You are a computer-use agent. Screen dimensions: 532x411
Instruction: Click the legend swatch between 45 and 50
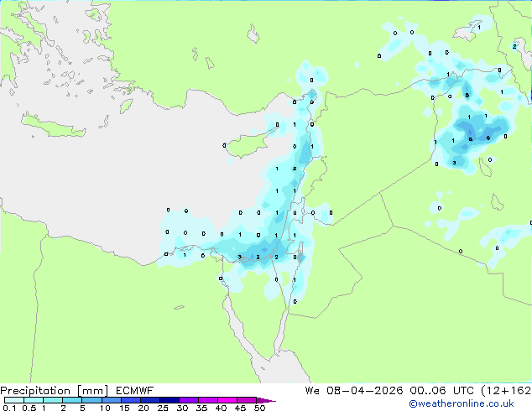(x=247, y=400)
